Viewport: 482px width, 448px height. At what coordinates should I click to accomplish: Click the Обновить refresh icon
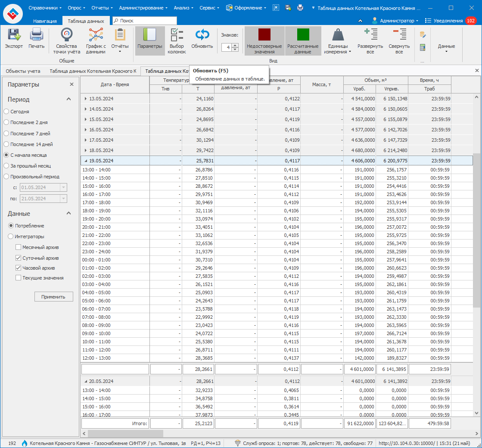(202, 35)
